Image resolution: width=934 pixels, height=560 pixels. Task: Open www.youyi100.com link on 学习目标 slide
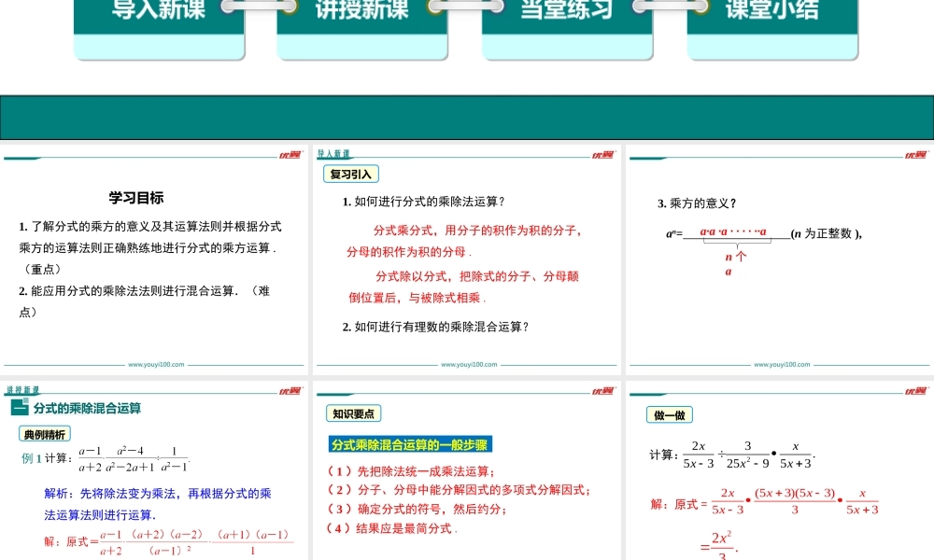pos(156,365)
